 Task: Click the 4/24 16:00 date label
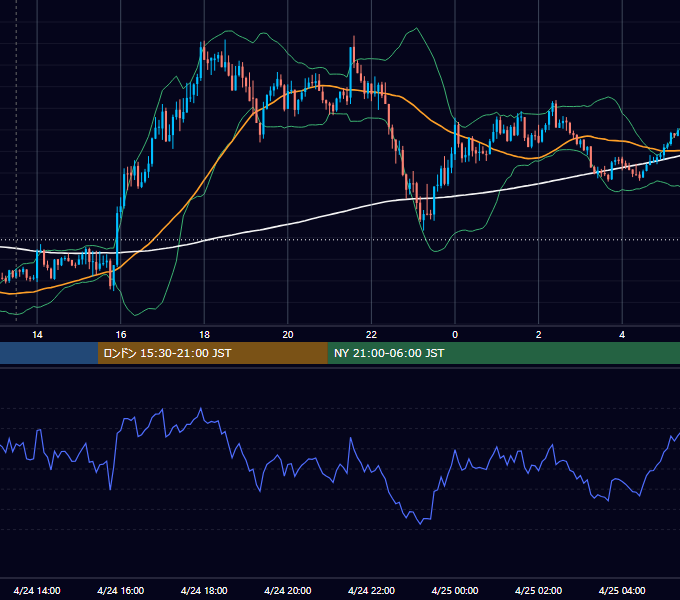click(121, 590)
